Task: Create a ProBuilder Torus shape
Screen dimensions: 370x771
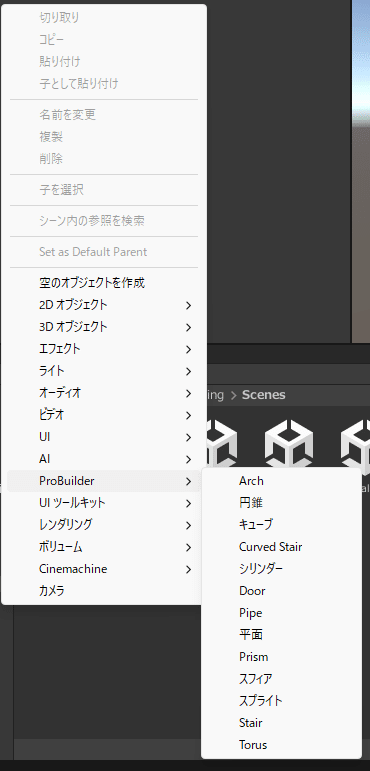Action: pyautogui.click(x=281, y=745)
